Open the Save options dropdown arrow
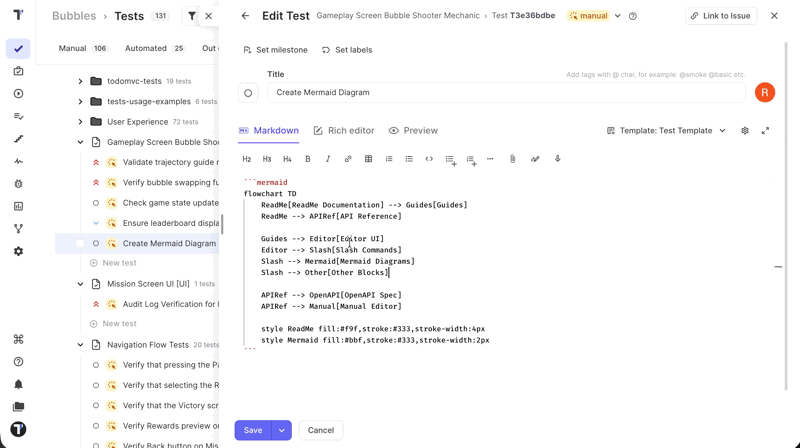This screenshot has width=800, height=448. (282, 430)
